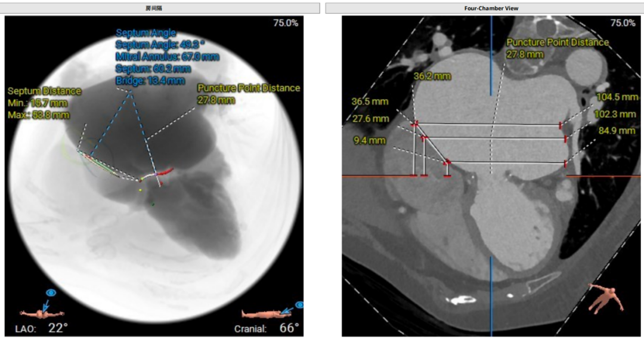Select the 27.8 mm value in Four-Chamber View
The width and height of the screenshot is (644, 342).
pyautogui.click(x=525, y=54)
